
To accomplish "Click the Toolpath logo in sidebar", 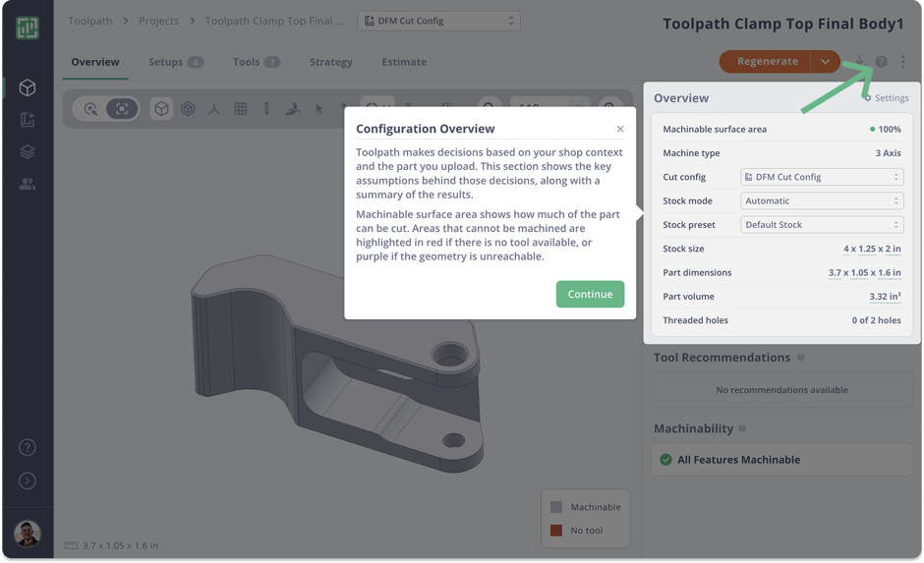I will point(28,27).
